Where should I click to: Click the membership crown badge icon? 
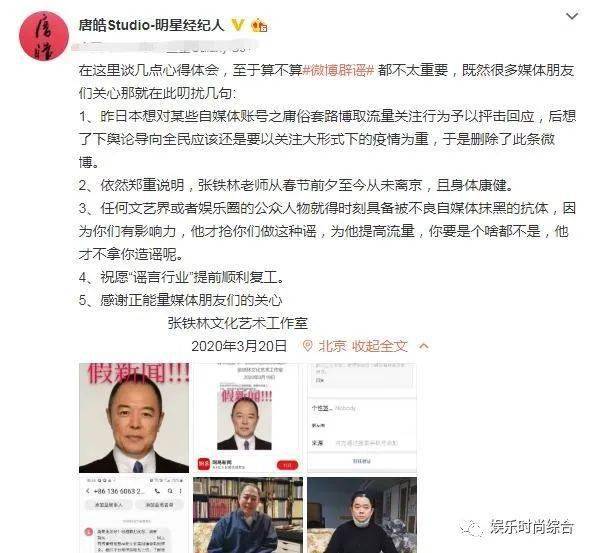click(x=259, y=25)
